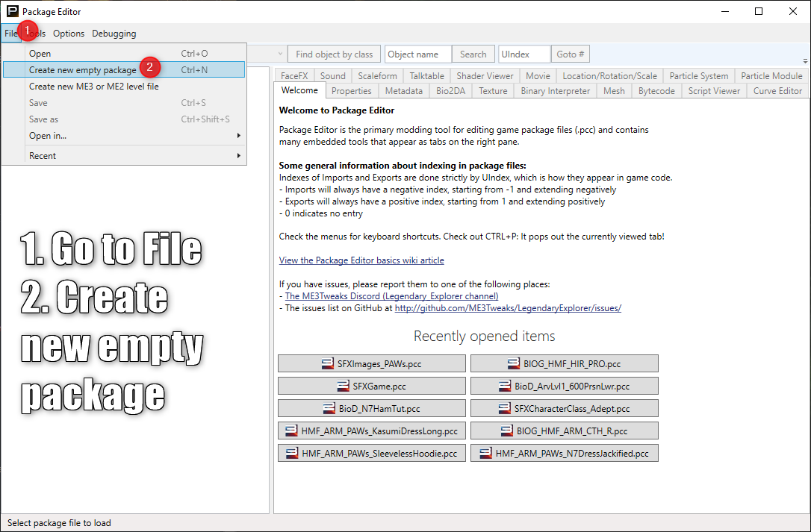Click the game icon beside HMF_ARM_PAWs_KasumiDressLong.pcc
Viewport: 811px width, 532px height.
click(x=292, y=431)
